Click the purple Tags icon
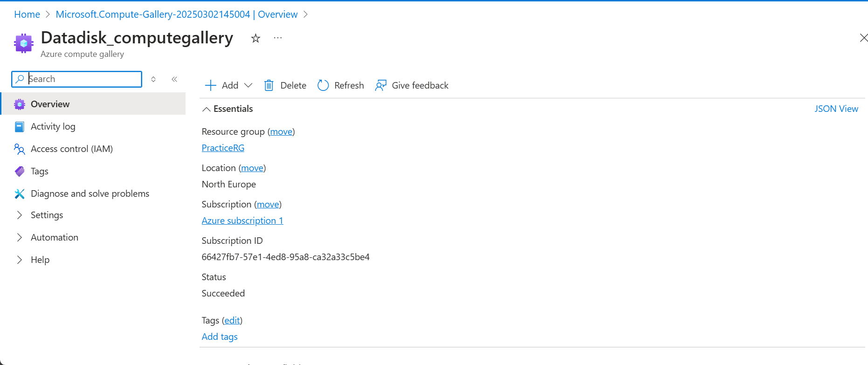Screen dimensions: 868x365 click(20, 172)
